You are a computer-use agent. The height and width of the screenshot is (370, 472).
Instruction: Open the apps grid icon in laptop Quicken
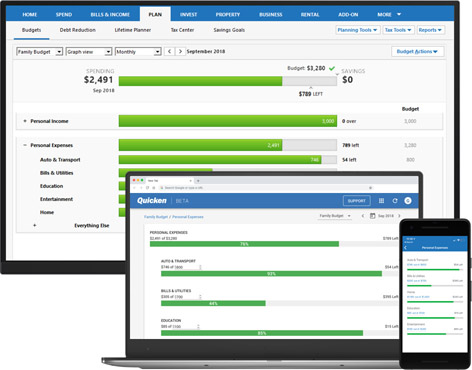pyautogui.click(x=381, y=201)
